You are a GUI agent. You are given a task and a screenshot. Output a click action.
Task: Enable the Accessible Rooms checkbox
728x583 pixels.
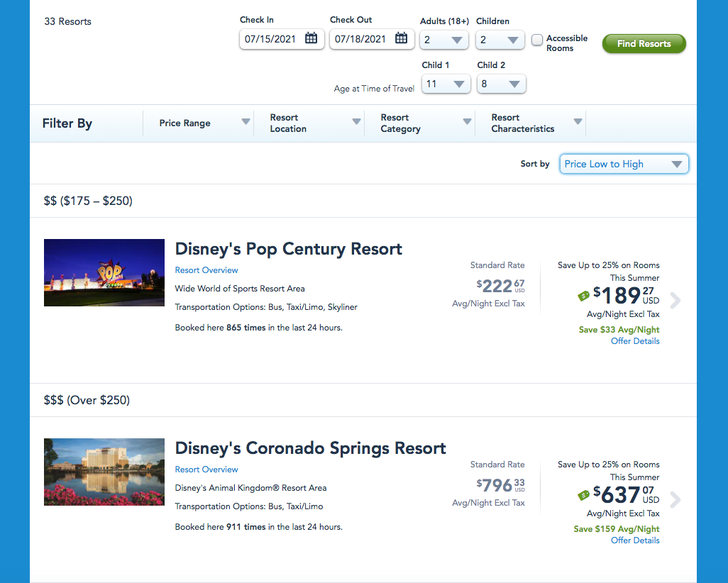pos(538,40)
